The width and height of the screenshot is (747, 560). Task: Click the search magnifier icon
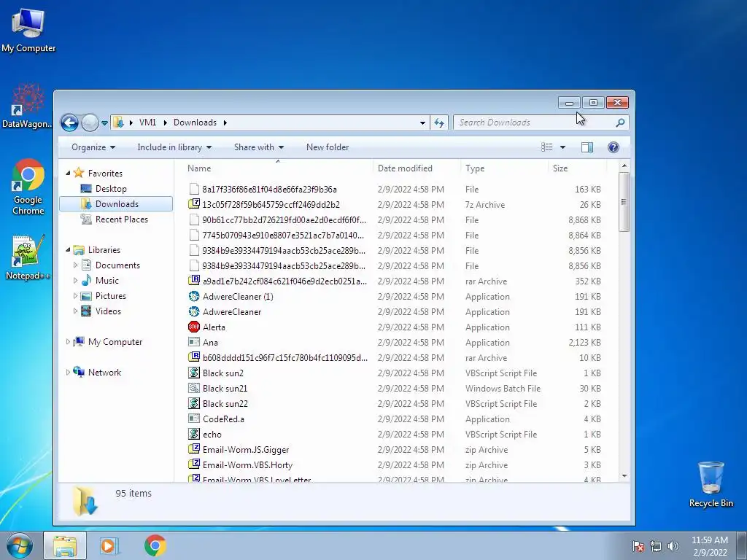tap(620, 122)
